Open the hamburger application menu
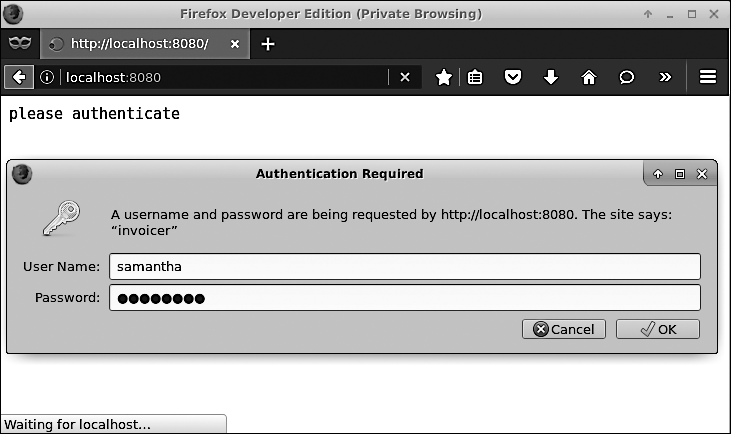The height and width of the screenshot is (434, 731). [x=708, y=77]
